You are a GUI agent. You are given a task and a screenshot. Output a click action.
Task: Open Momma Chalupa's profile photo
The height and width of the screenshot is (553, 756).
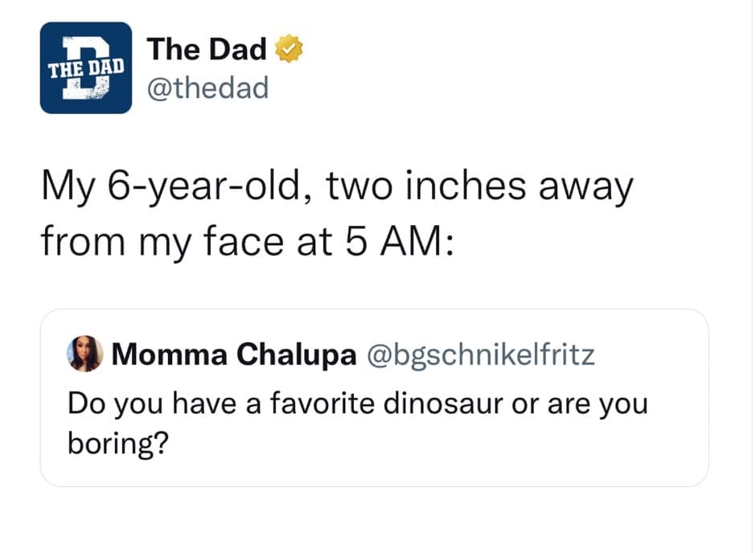tap(85, 354)
